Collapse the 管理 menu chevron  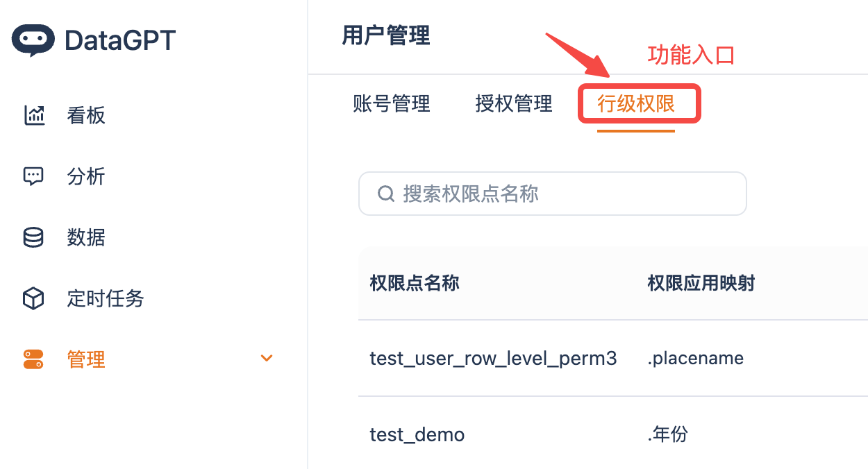(267, 359)
